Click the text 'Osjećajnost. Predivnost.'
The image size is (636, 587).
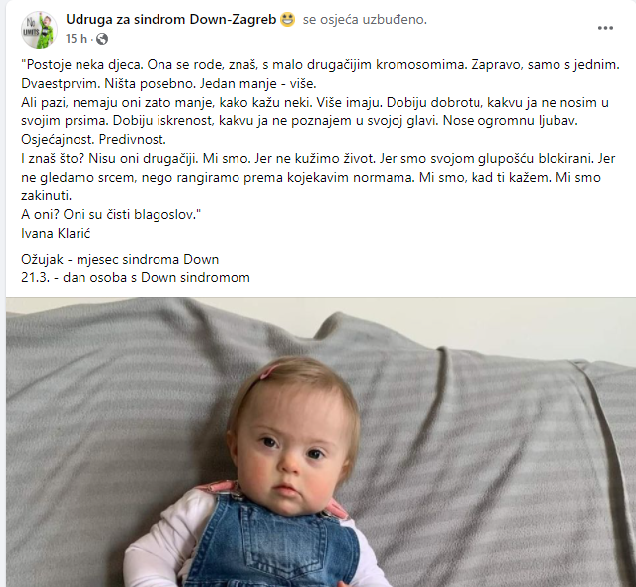93,140
